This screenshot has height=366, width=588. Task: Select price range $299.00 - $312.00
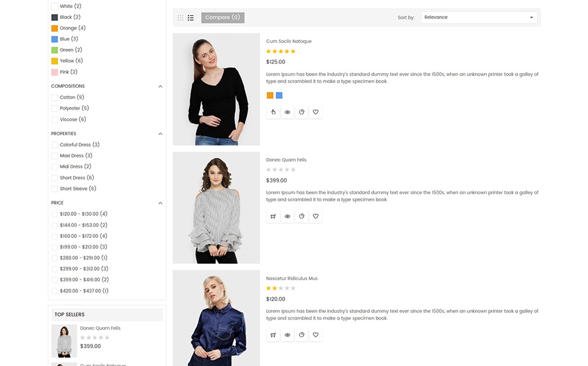point(54,269)
